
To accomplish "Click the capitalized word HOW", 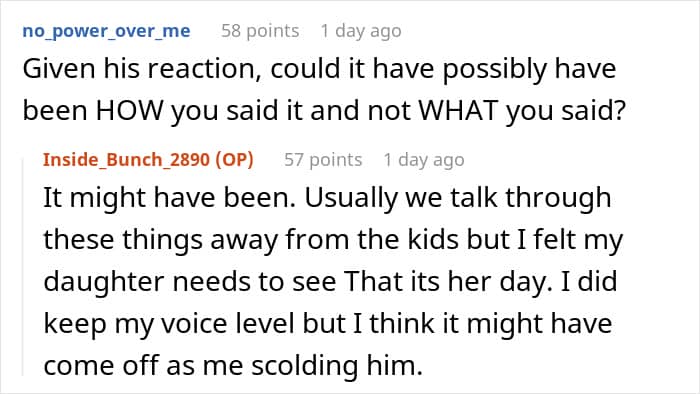I will 129,110.
